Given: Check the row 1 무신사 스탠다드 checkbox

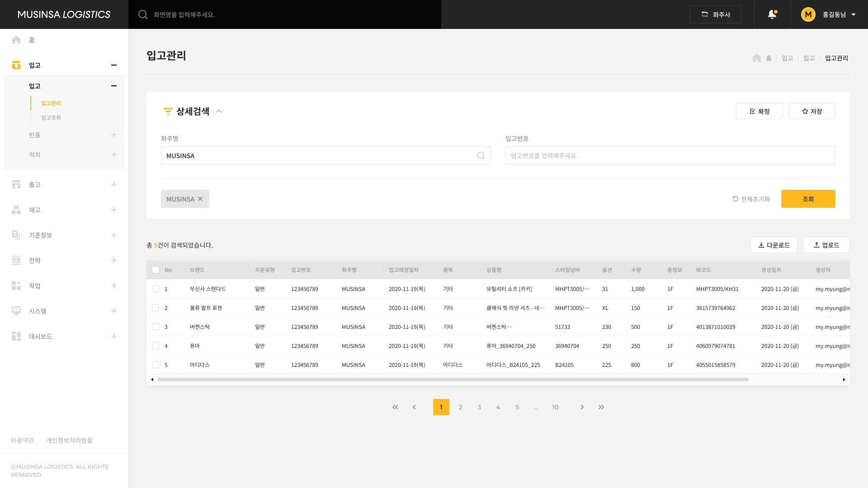Looking at the screenshot, I should (x=156, y=289).
